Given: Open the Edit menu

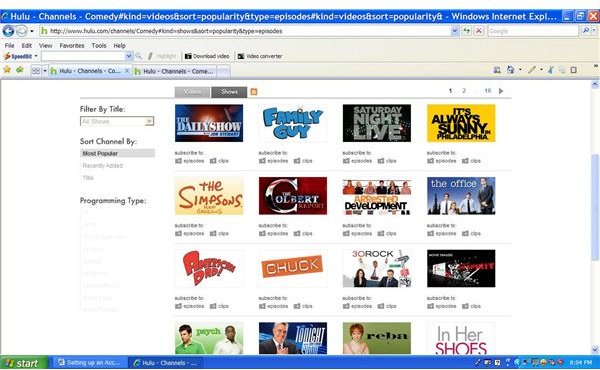Looking at the screenshot, I should coord(26,45).
